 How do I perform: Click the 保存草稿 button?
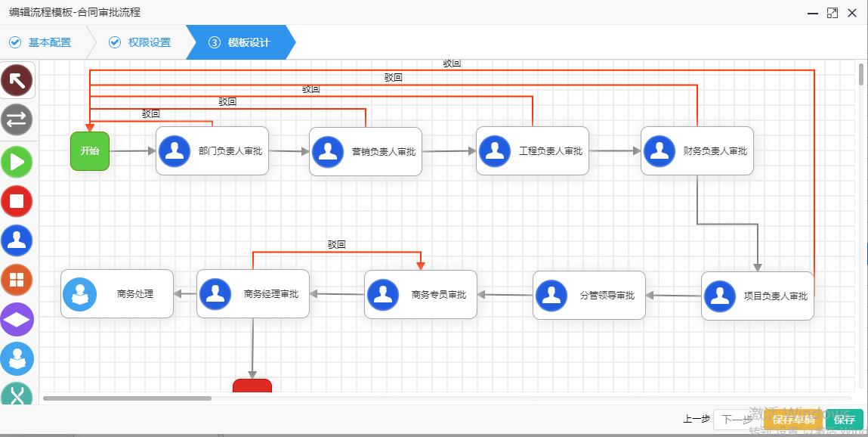793,420
